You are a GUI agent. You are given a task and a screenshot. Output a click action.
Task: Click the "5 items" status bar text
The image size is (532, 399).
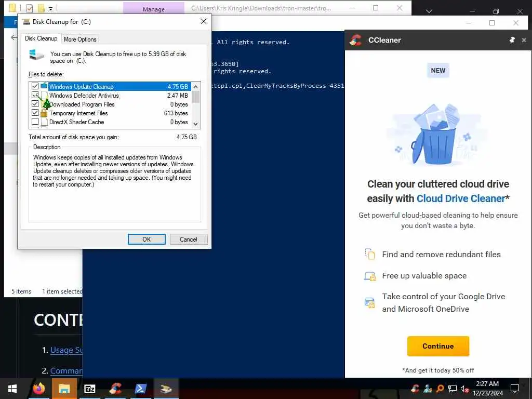pos(21,291)
